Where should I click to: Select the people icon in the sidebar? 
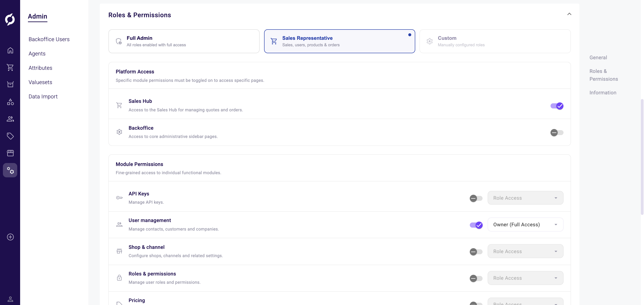pyautogui.click(x=10, y=119)
